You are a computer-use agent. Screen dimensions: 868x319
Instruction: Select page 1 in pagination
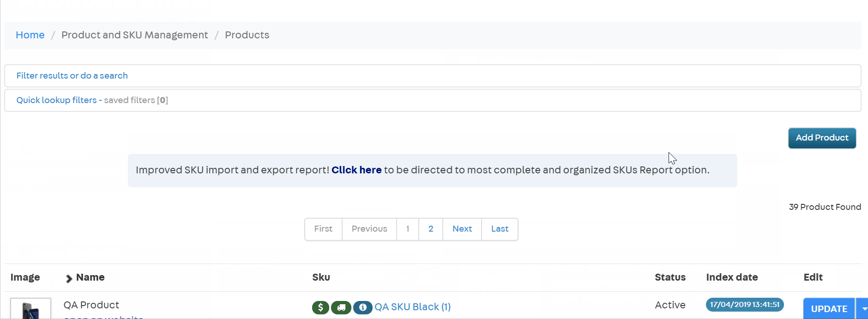pos(408,229)
